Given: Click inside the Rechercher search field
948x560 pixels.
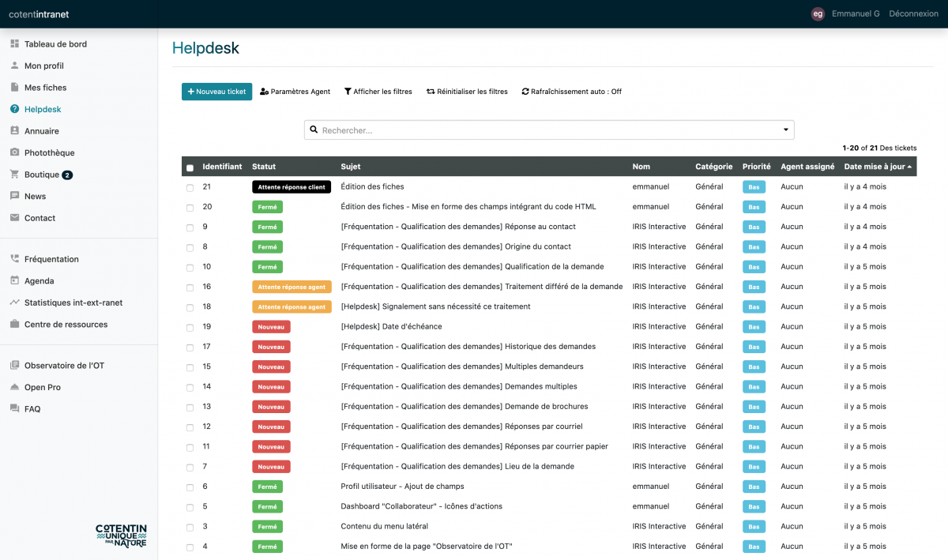Looking at the screenshot, I should (x=545, y=130).
